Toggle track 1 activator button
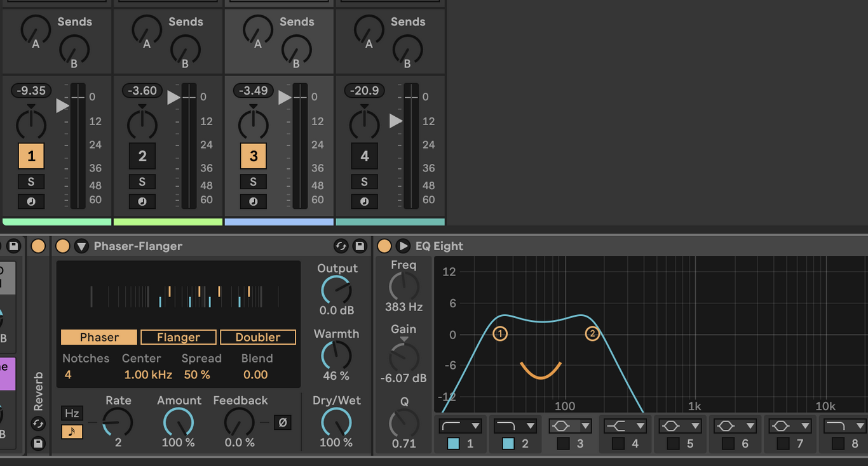The image size is (868, 466). coord(31,156)
